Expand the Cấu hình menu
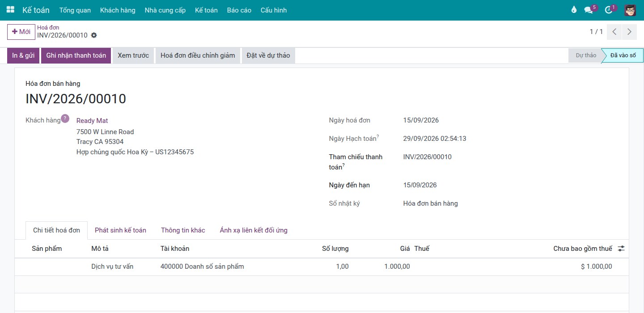This screenshot has width=644, height=313. [274, 10]
